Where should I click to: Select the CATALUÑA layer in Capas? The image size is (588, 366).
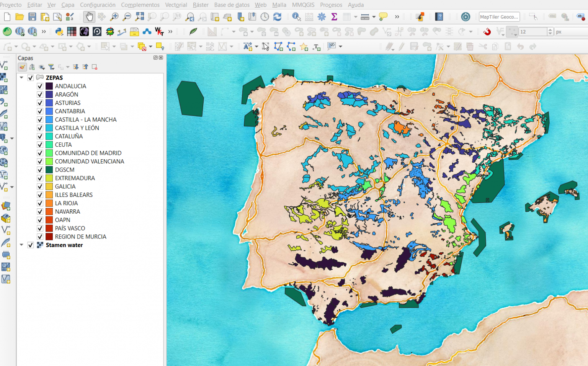(69, 136)
